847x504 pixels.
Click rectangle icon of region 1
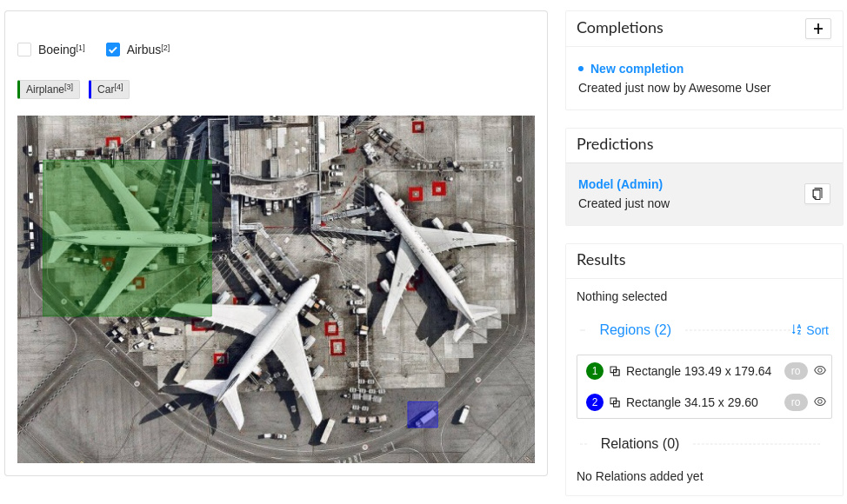615,371
